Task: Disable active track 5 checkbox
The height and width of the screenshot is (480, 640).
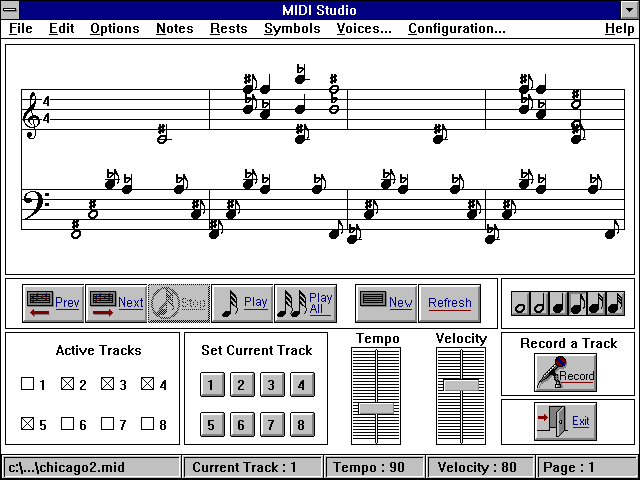Action: [x=28, y=424]
